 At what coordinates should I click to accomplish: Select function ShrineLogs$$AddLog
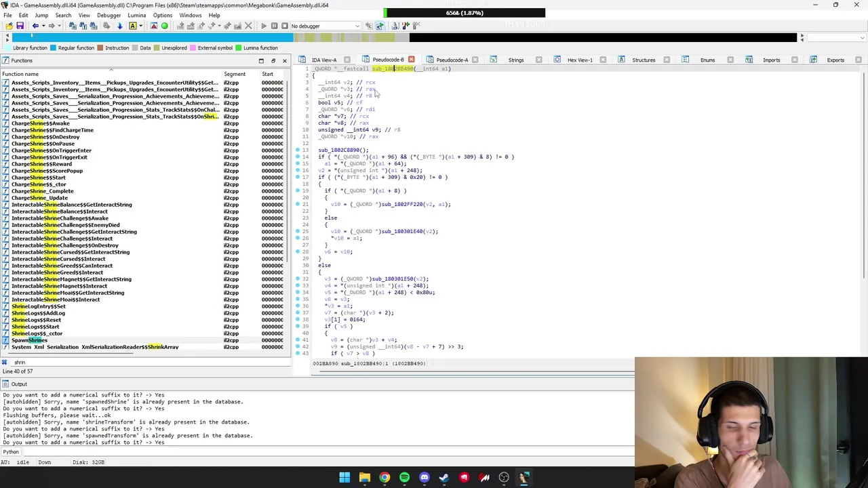tap(39, 313)
